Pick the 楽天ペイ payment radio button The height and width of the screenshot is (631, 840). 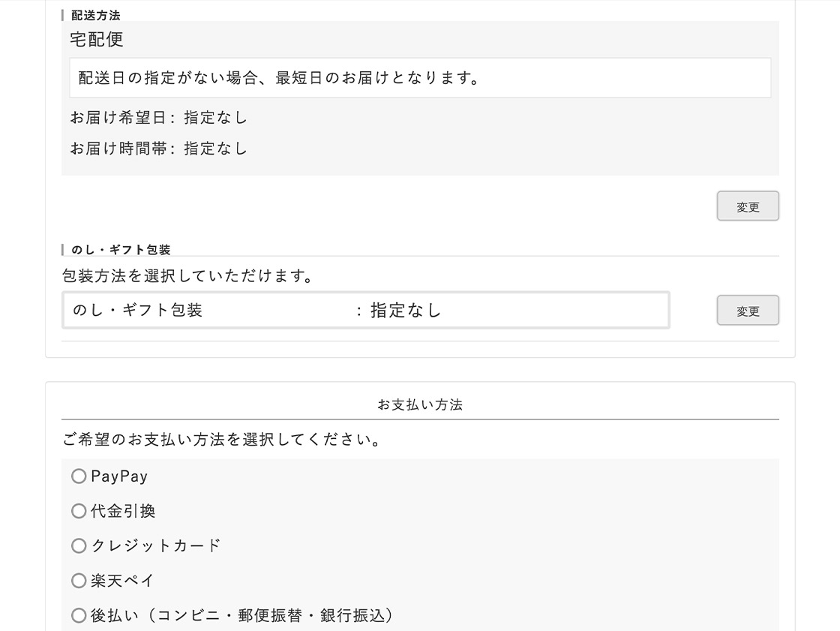[79, 581]
